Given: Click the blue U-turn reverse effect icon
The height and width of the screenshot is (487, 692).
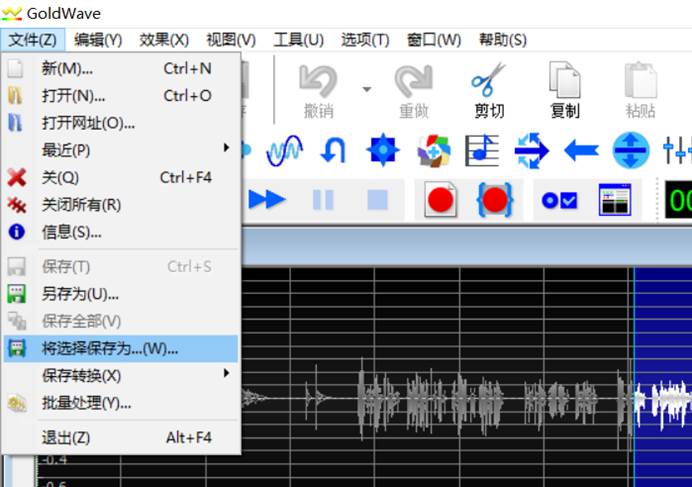Looking at the screenshot, I should pyautogui.click(x=333, y=151).
